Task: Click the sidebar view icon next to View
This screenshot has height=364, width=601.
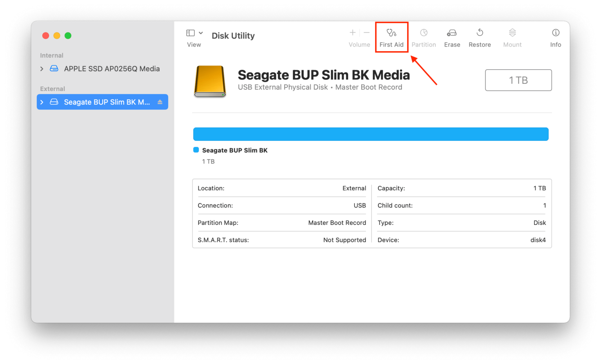Action: tap(191, 32)
